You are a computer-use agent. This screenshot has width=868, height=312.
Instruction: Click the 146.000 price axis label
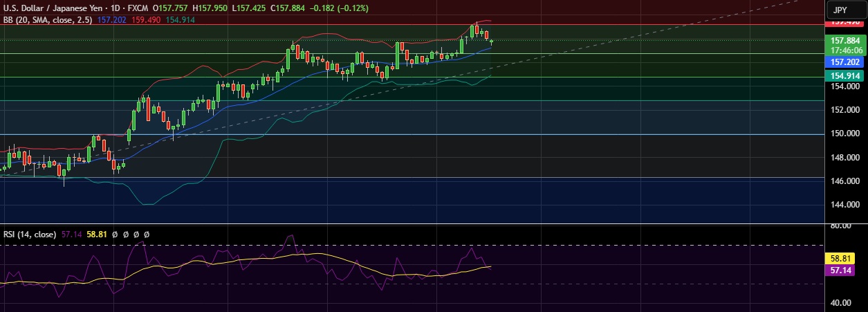click(845, 181)
